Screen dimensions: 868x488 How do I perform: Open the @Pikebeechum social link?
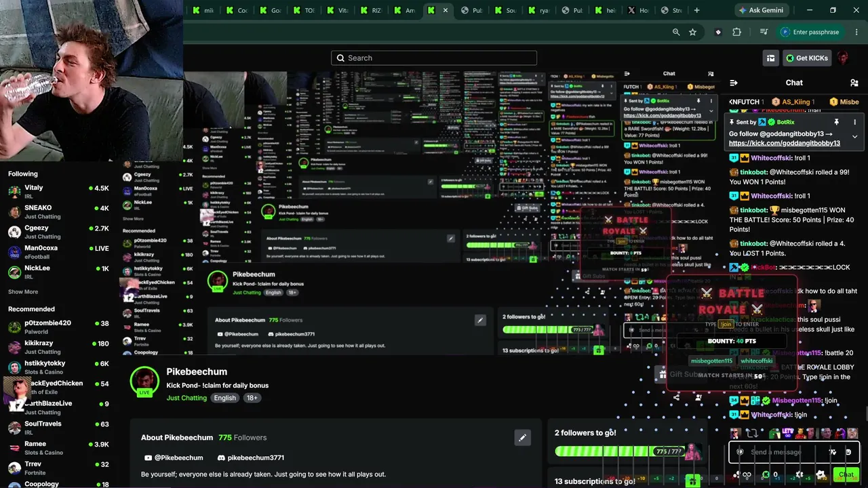[x=174, y=457]
